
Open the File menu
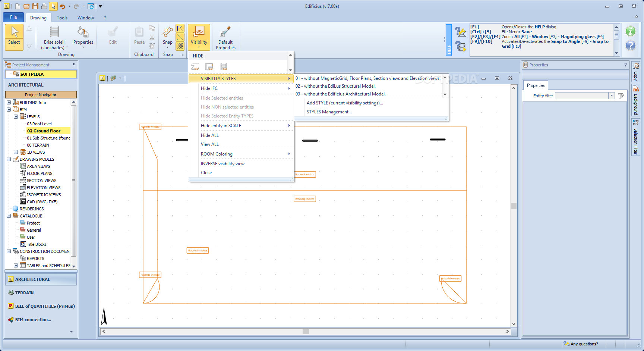tap(13, 17)
